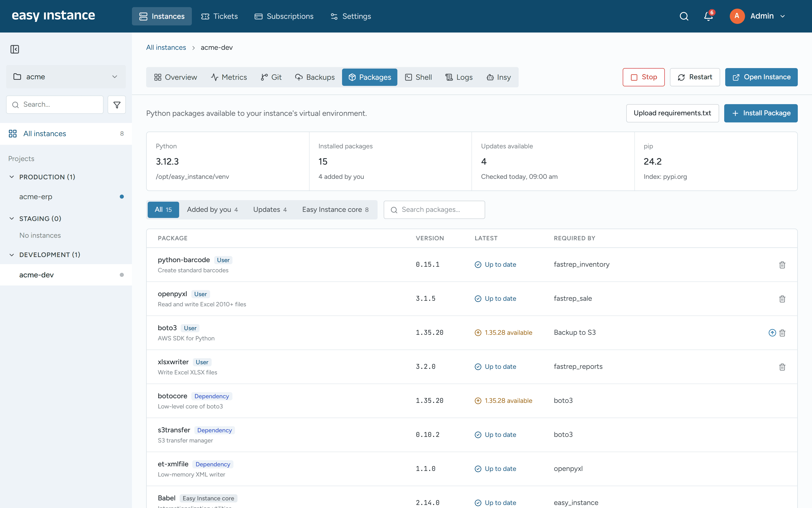812x508 pixels.
Task: Open the global search magnifier icon
Action: (x=684, y=16)
